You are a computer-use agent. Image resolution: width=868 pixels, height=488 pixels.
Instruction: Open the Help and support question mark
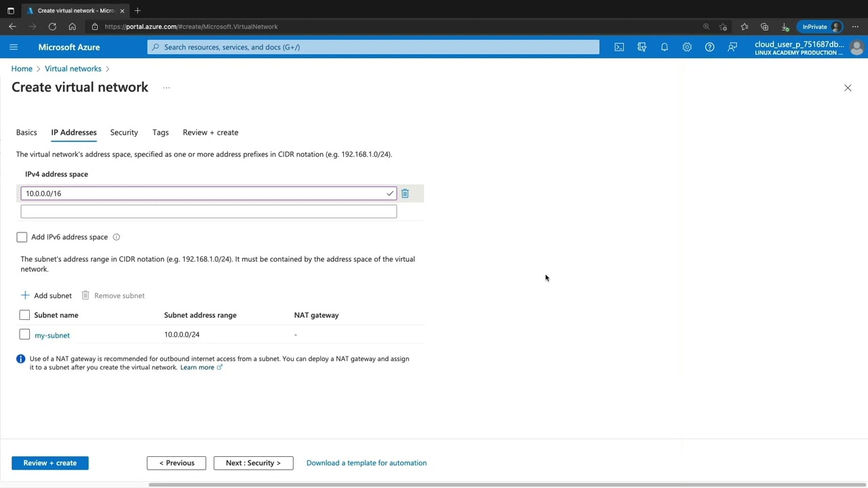709,47
